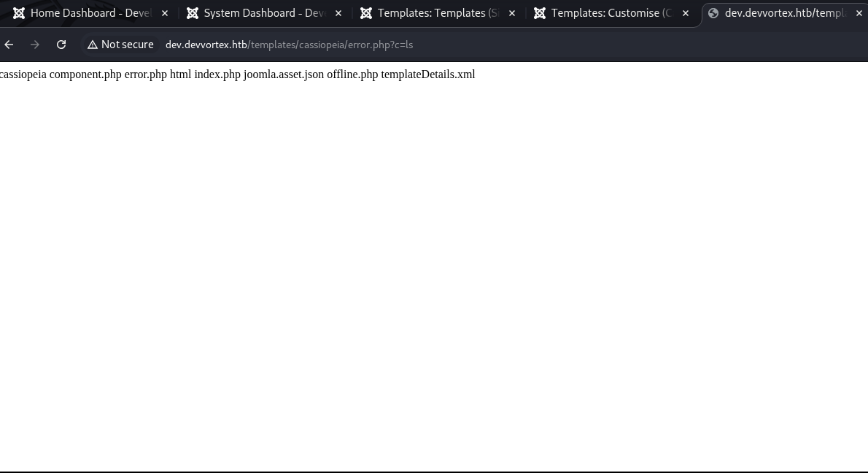Close the Templates: Templates tab
The image size is (868, 473).
512,13
